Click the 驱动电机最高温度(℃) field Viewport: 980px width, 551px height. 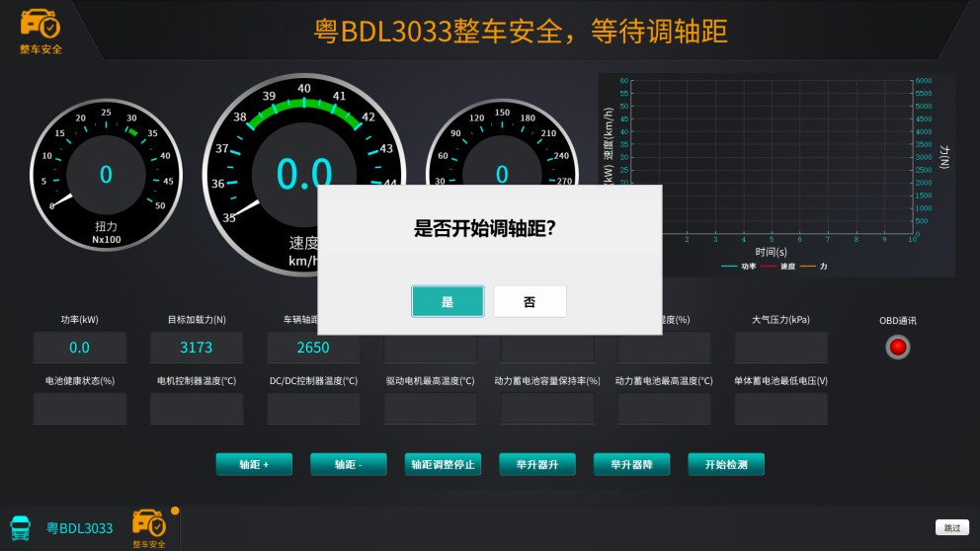430,409
